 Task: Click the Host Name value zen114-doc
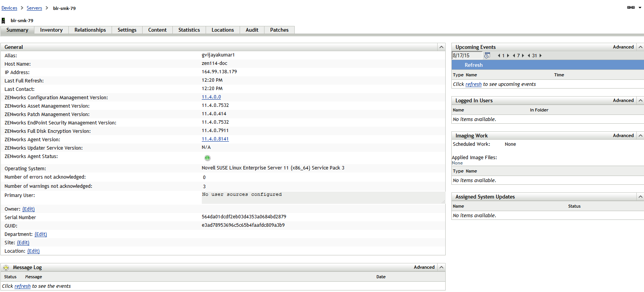214,63
